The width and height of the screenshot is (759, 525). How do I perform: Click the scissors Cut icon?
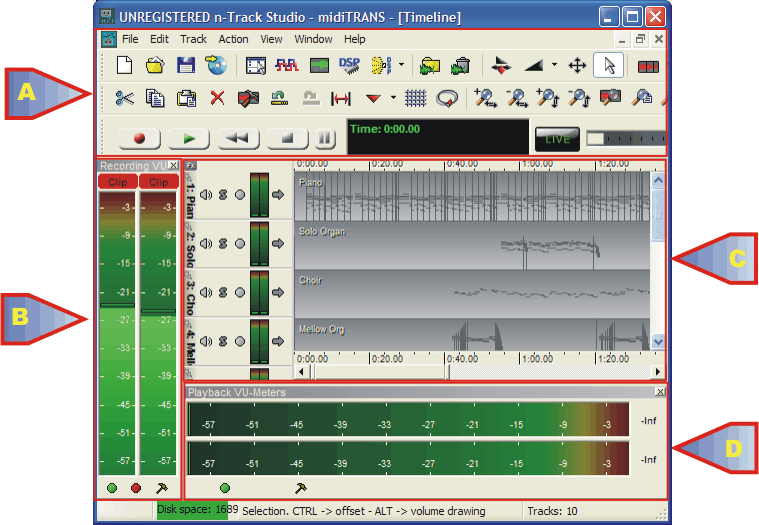[125, 98]
